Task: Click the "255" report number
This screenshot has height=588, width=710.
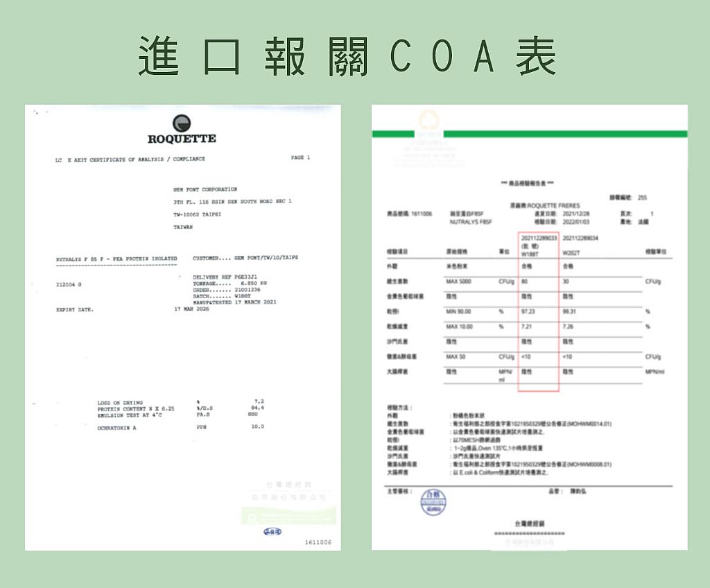Action: click(x=643, y=198)
